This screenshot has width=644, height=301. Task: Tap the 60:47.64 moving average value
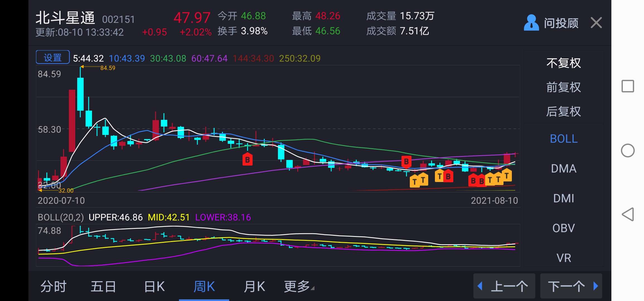click(x=209, y=59)
